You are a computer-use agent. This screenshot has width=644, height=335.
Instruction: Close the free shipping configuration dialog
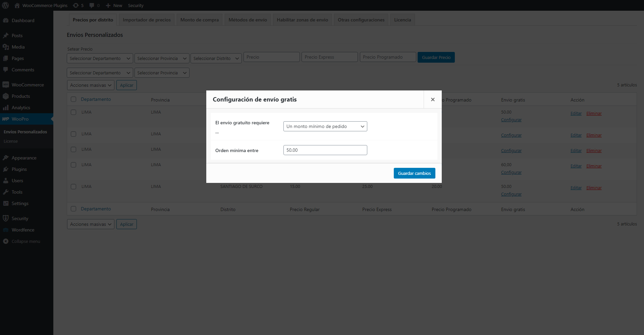(433, 99)
